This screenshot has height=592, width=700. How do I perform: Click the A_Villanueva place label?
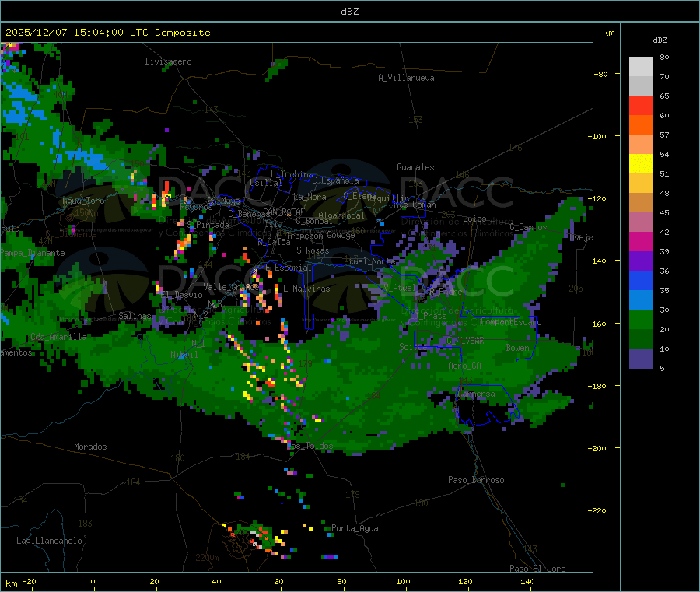406,78
